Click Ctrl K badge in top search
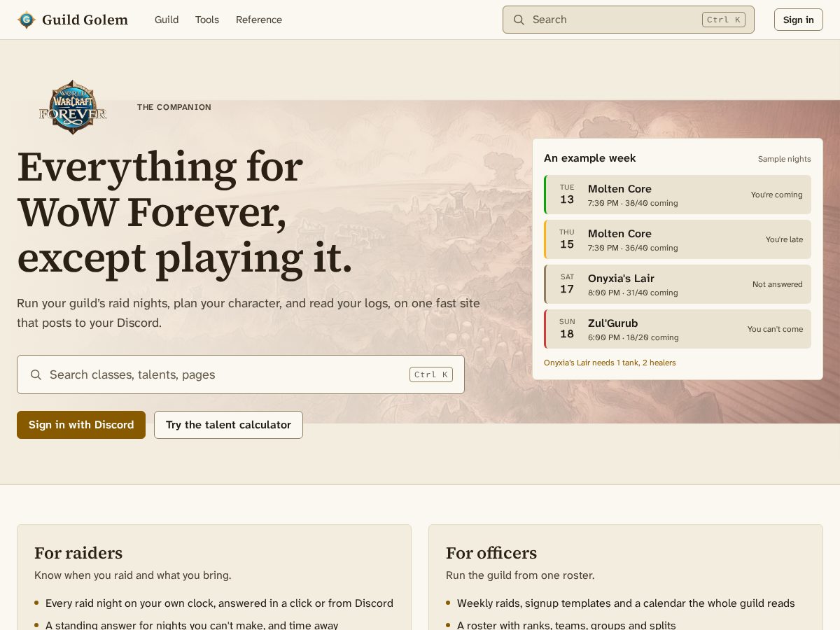The height and width of the screenshot is (630, 840). (x=724, y=20)
